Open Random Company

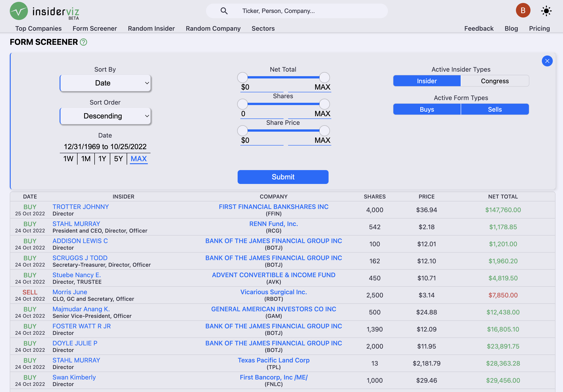pyautogui.click(x=213, y=28)
